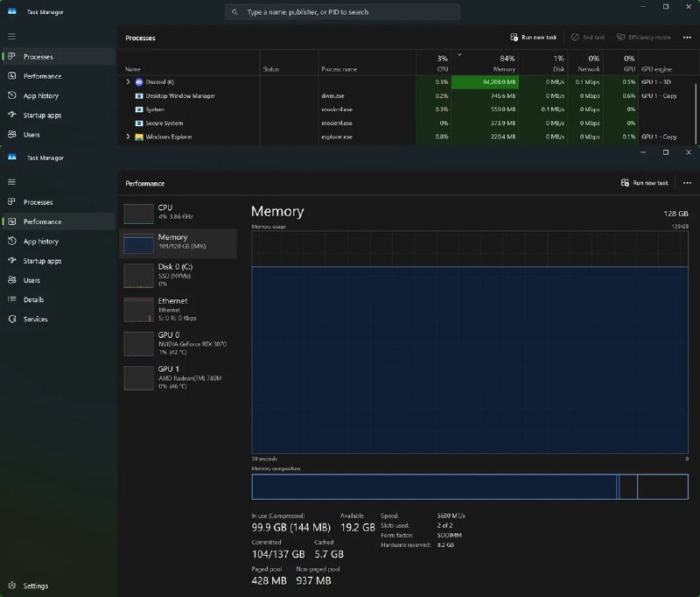Image resolution: width=700 pixels, height=597 pixels.
Task: Click the Details icon in sidebar
Action: [12, 299]
